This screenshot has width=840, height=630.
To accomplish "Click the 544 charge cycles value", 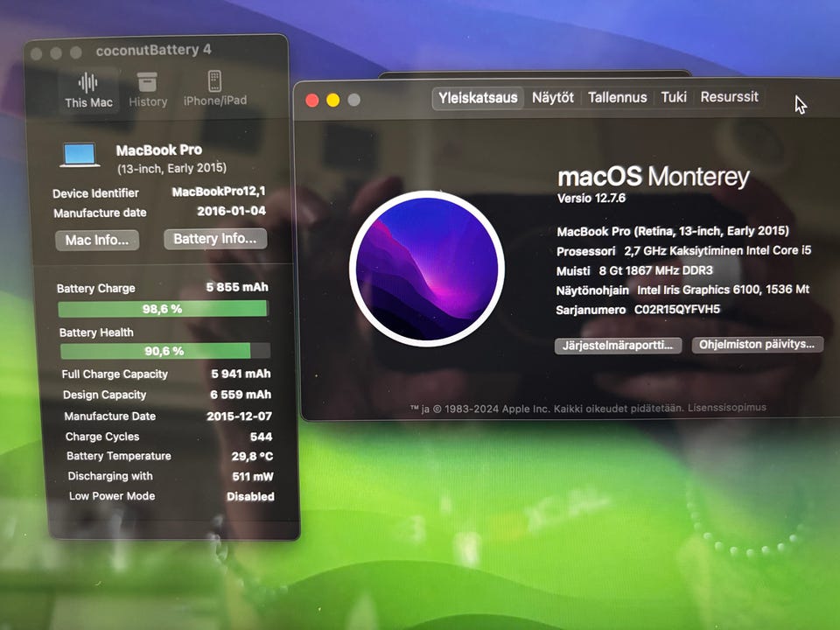I will 261,437.
